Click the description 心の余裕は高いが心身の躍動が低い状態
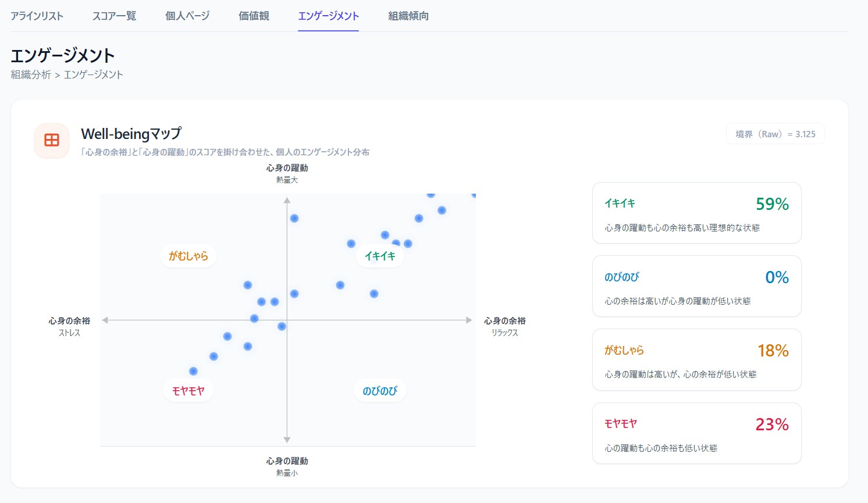The image size is (868, 503). [x=677, y=301]
